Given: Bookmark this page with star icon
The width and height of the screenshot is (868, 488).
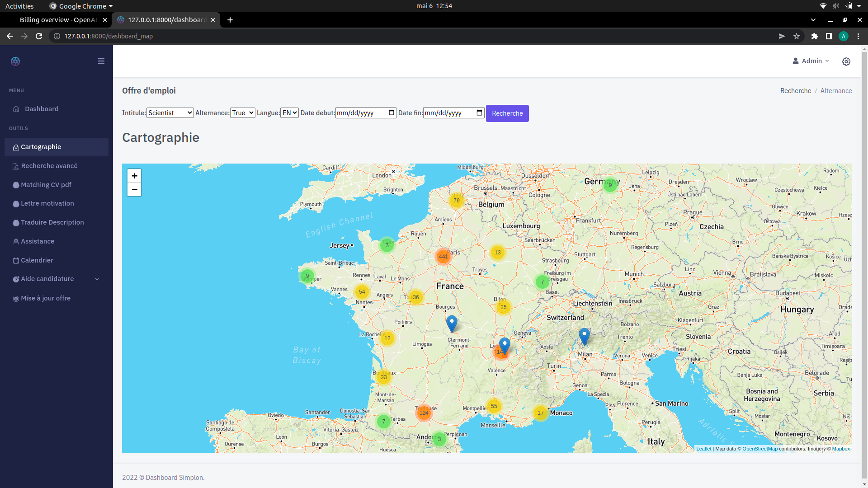Looking at the screenshot, I should 797,36.
